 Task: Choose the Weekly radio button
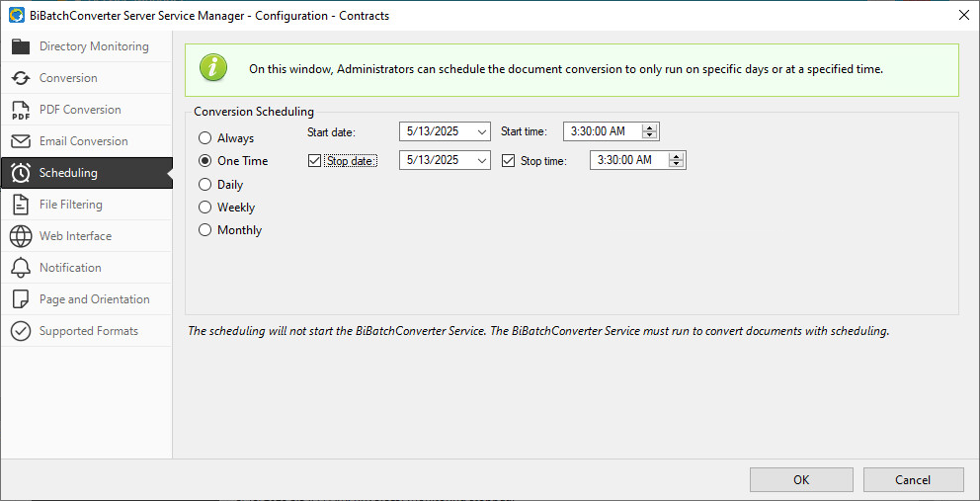pos(205,208)
